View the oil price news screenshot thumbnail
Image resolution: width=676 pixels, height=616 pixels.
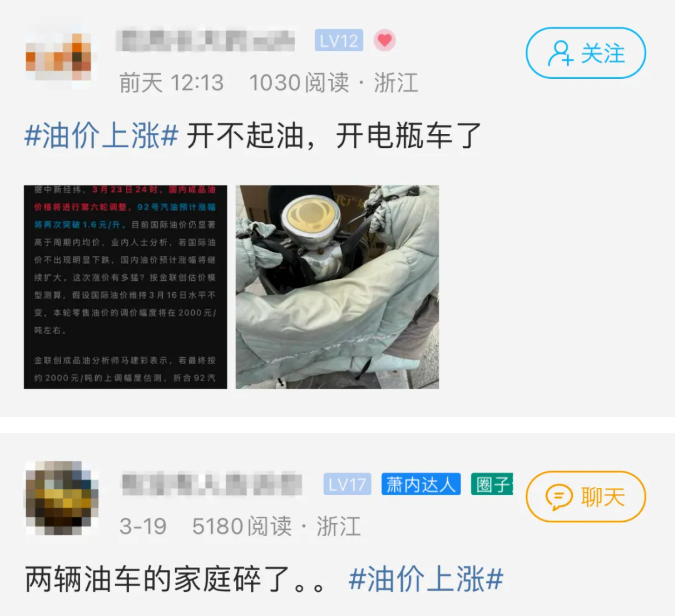click(125, 287)
